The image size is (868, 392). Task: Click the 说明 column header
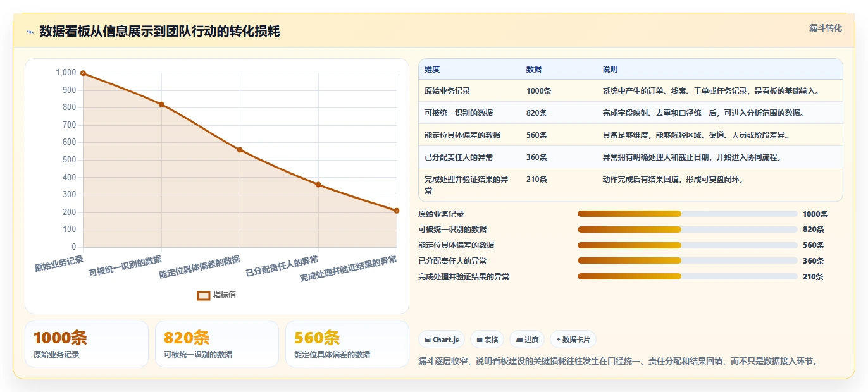click(610, 70)
